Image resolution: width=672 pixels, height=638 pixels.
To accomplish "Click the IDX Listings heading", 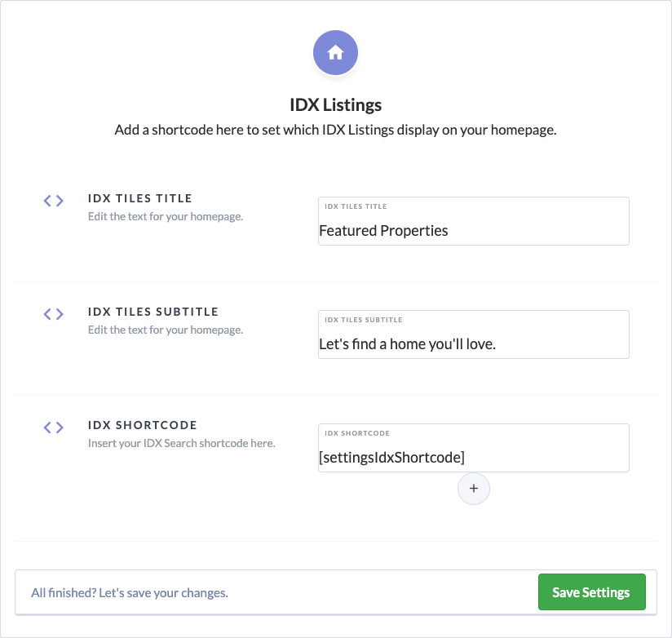I will tap(335, 104).
